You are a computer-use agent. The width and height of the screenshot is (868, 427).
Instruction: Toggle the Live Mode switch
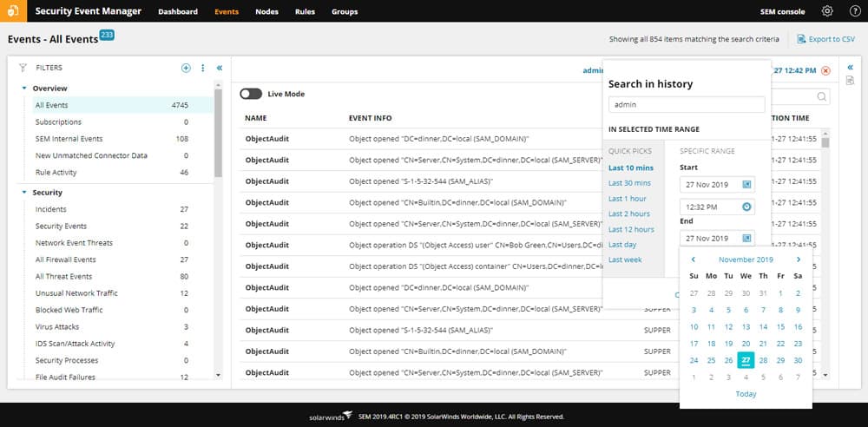(x=251, y=94)
